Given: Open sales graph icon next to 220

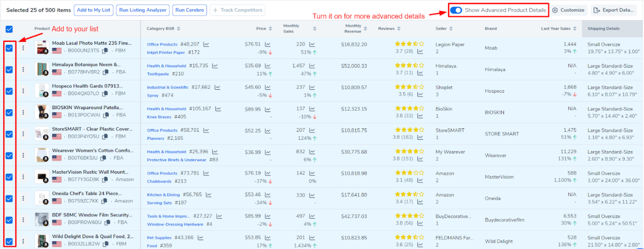Looking at the screenshot, I should point(312,44).
